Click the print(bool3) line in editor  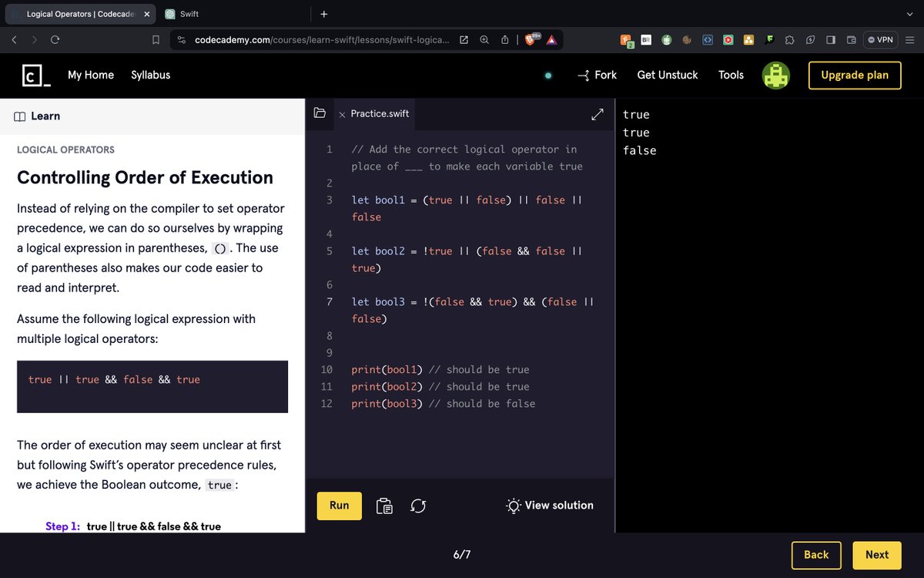tap(444, 404)
